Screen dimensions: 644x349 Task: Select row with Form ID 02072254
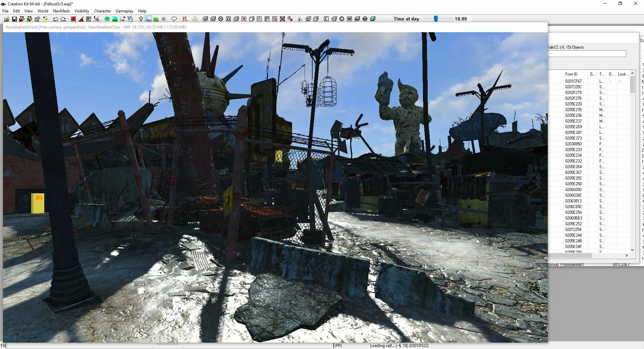click(x=589, y=230)
